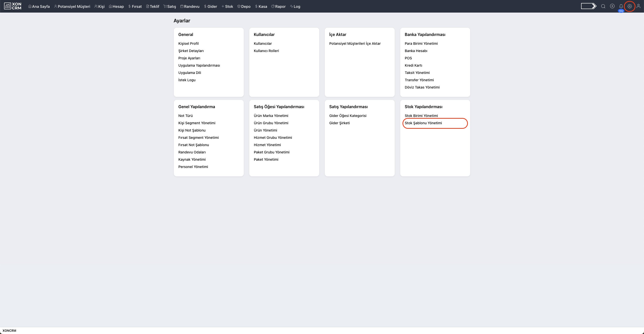This screenshot has width=644, height=334.
Task: Open Hizmet Yönetimi
Action: pyautogui.click(x=267, y=145)
